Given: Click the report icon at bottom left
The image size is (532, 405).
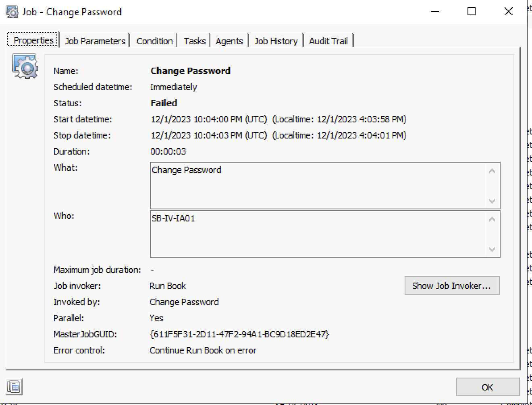Looking at the screenshot, I should tap(15, 387).
